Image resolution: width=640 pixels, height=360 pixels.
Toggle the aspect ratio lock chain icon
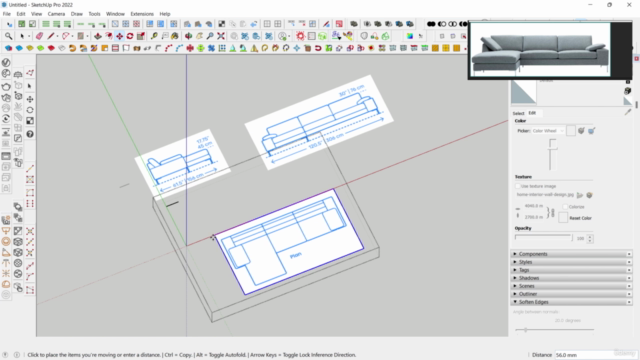coord(553,212)
